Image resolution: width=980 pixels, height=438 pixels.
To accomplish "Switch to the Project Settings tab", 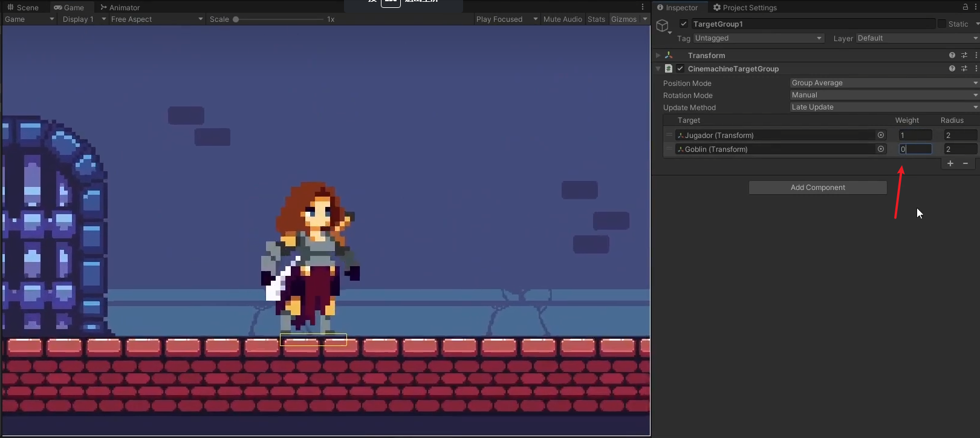I will tap(745, 7).
